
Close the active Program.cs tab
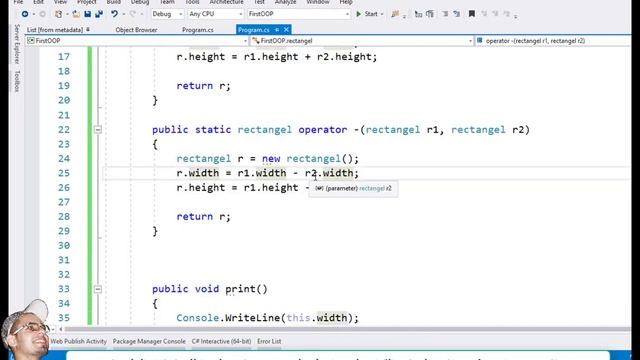click(286, 30)
